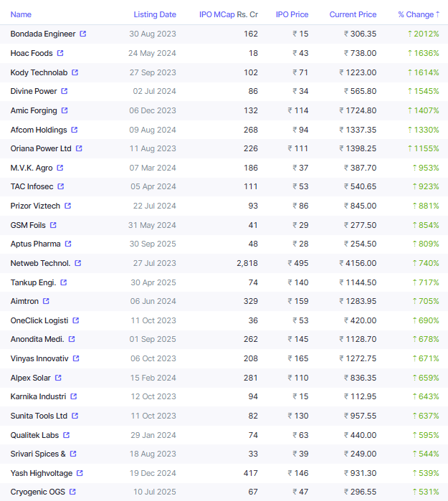Click IPO MCap value 417

pos(251,473)
